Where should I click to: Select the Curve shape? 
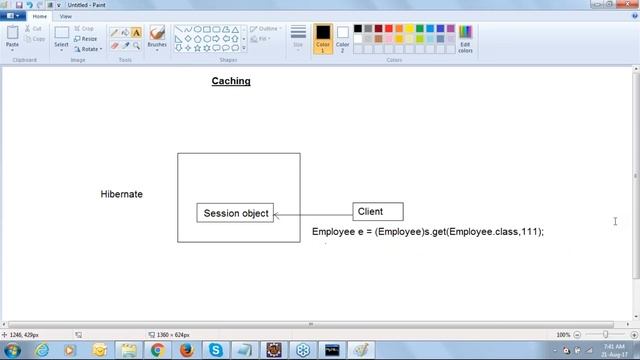point(188,29)
